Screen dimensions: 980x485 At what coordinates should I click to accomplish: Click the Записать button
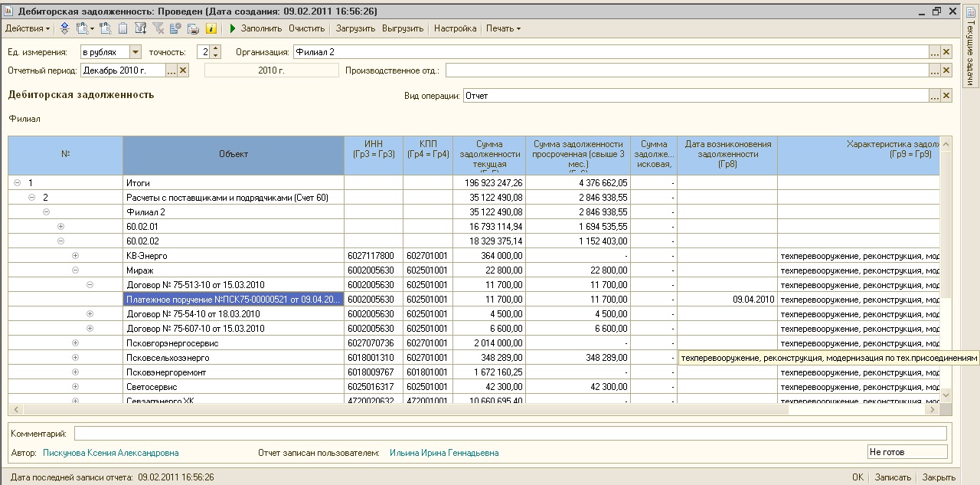click(893, 477)
